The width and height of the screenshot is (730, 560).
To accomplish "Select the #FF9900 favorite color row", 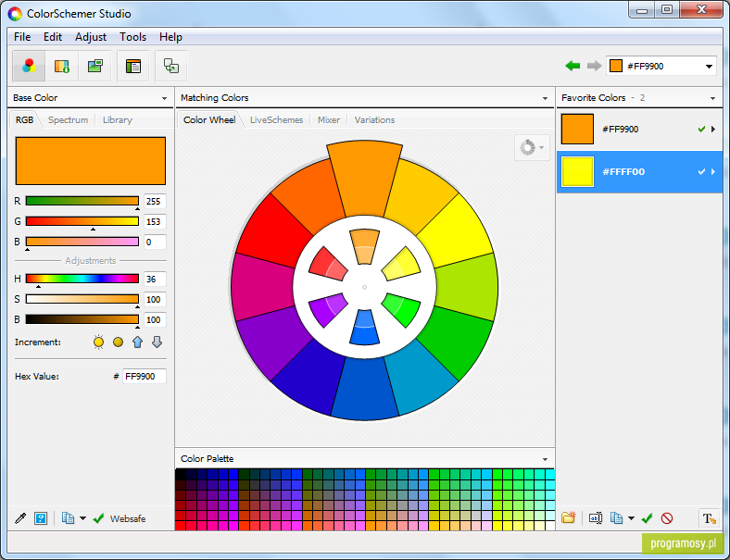I will point(639,130).
